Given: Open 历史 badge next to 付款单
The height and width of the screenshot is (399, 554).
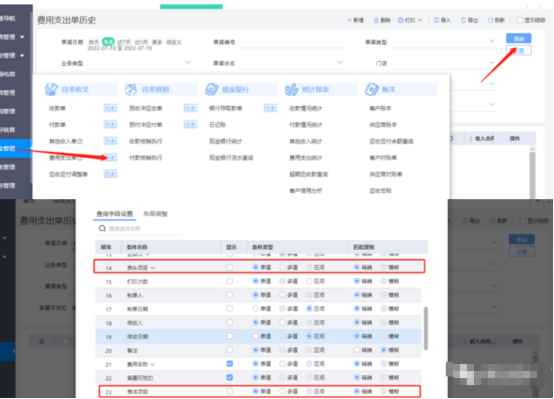Looking at the screenshot, I should pyautogui.click(x=110, y=124).
